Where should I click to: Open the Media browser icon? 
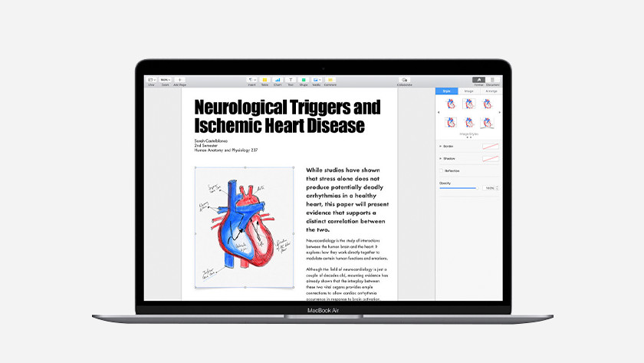(x=317, y=80)
